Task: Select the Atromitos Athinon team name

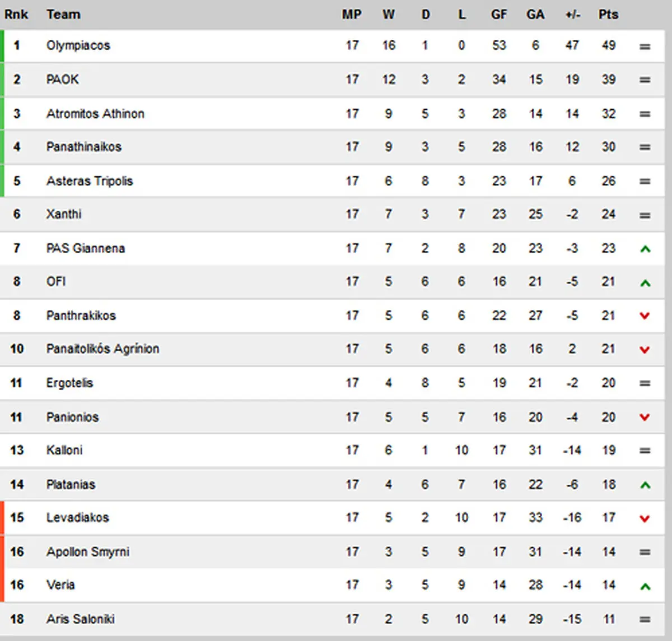Action: click(95, 114)
